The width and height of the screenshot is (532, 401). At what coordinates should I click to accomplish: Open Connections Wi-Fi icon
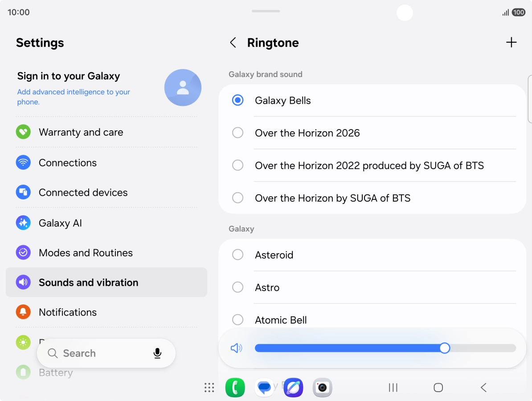[23, 162]
